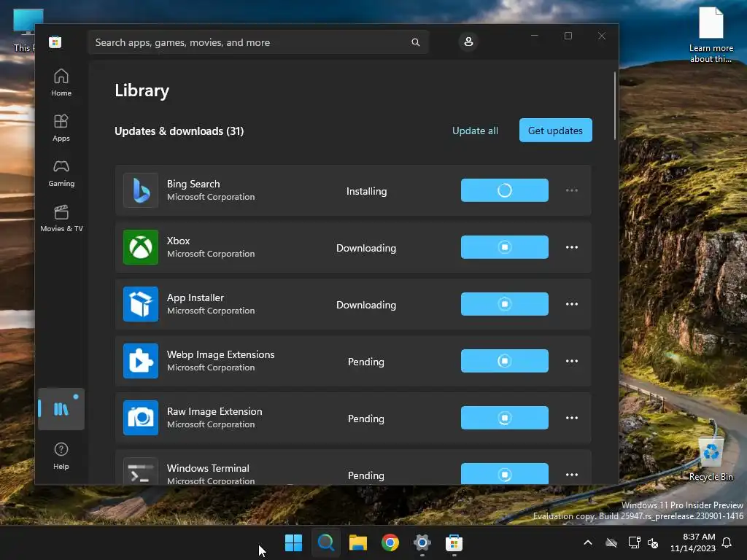Open more options for Bing Search
Image resolution: width=747 pixels, height=560 pixels.
point(572,190)
